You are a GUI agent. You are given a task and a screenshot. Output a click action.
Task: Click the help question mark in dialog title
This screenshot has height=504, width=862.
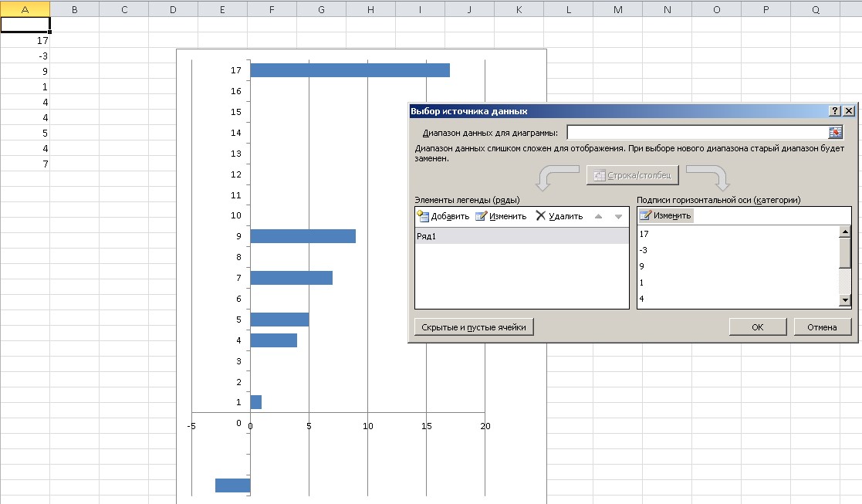pyautogui.click(x=834, y=111)
